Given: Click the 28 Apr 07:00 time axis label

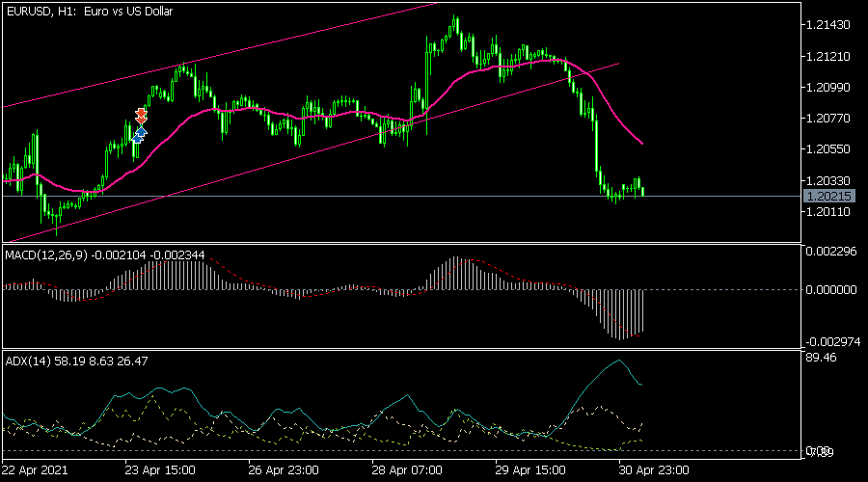Looking at the screenshot, I should point(407,470).
